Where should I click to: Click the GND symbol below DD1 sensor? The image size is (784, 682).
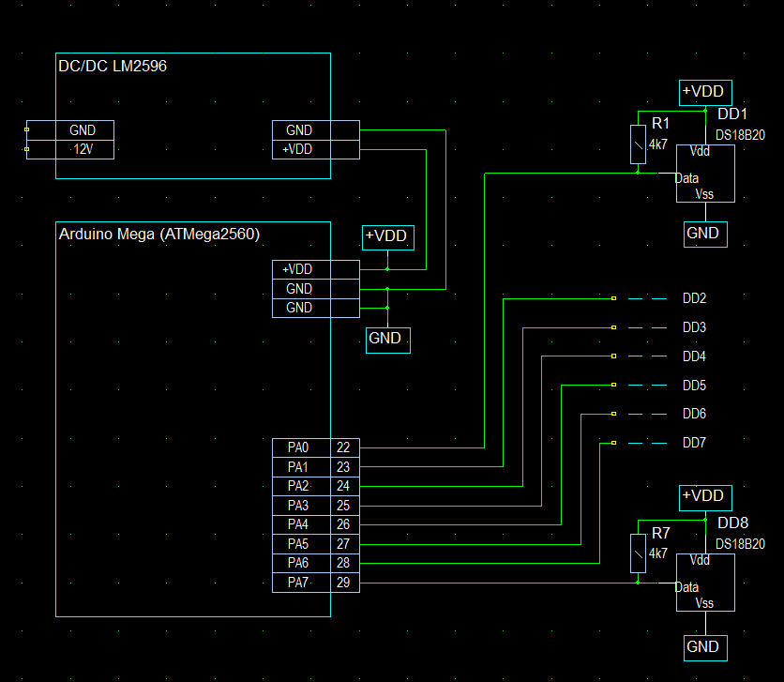(702, 233)
